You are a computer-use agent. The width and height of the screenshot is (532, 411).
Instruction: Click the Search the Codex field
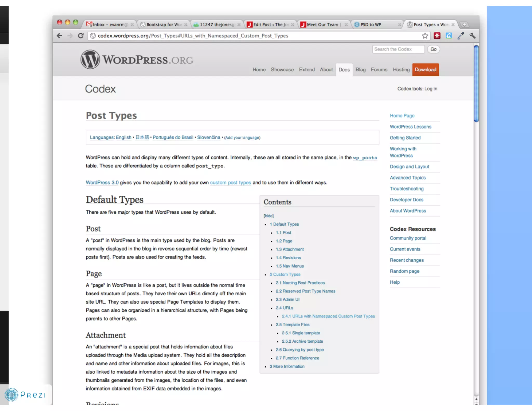[x=398, y=49]
